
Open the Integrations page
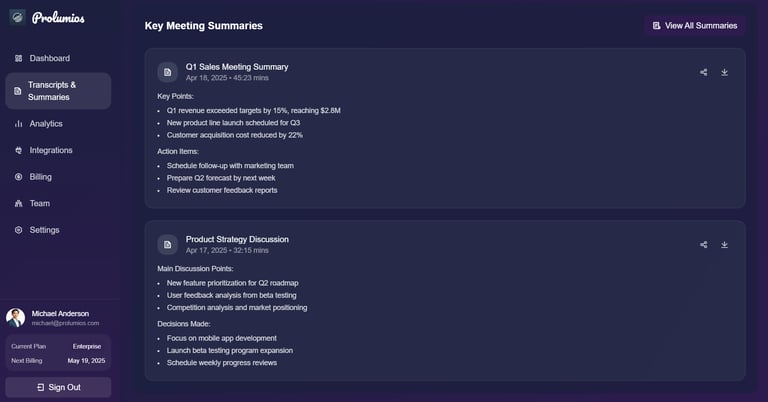click(x=50, y=150)
